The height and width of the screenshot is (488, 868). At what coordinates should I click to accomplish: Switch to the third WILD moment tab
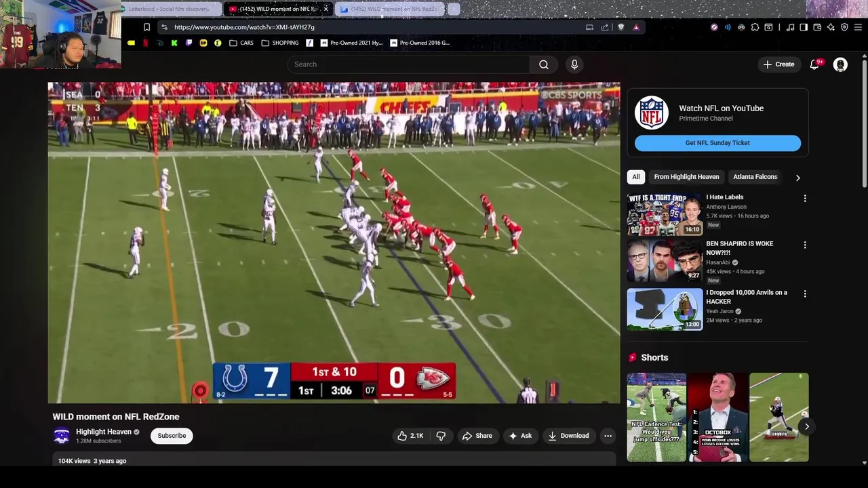click(x=389, y=9)
